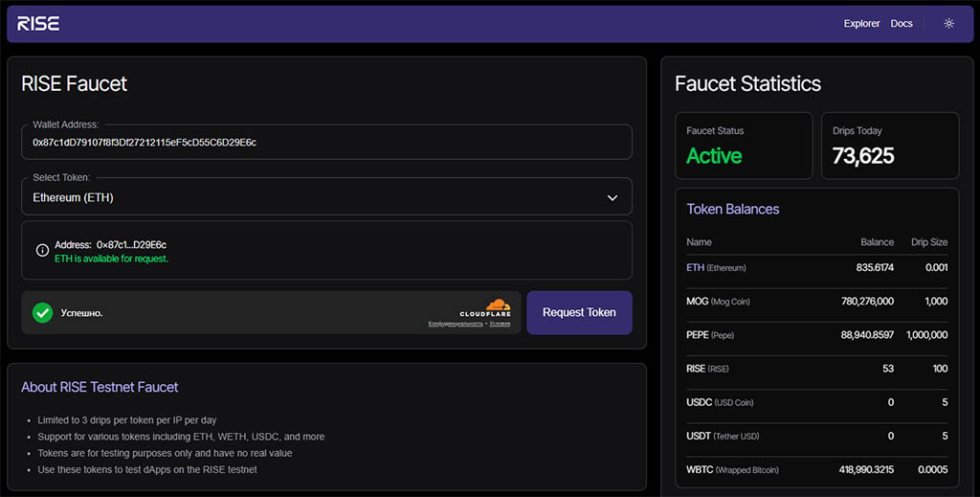
Task: Open the Explorer link
Action: pos(861,23)
